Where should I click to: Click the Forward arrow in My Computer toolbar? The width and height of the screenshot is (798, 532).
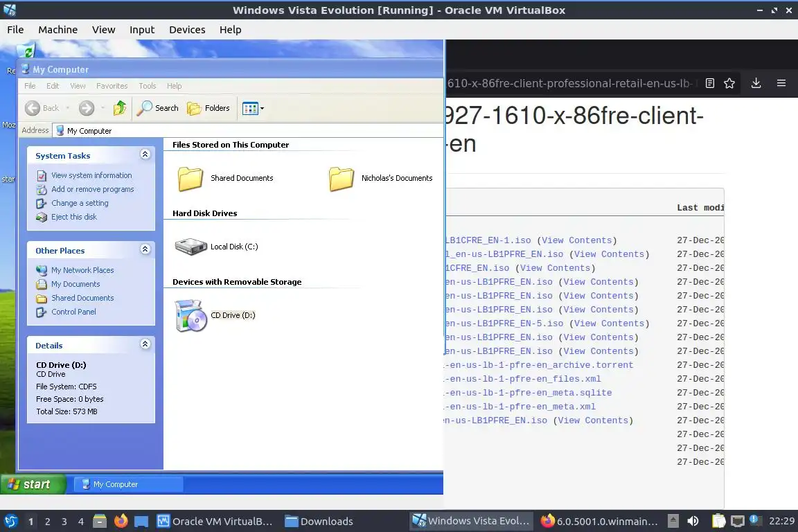coord(87,108)
